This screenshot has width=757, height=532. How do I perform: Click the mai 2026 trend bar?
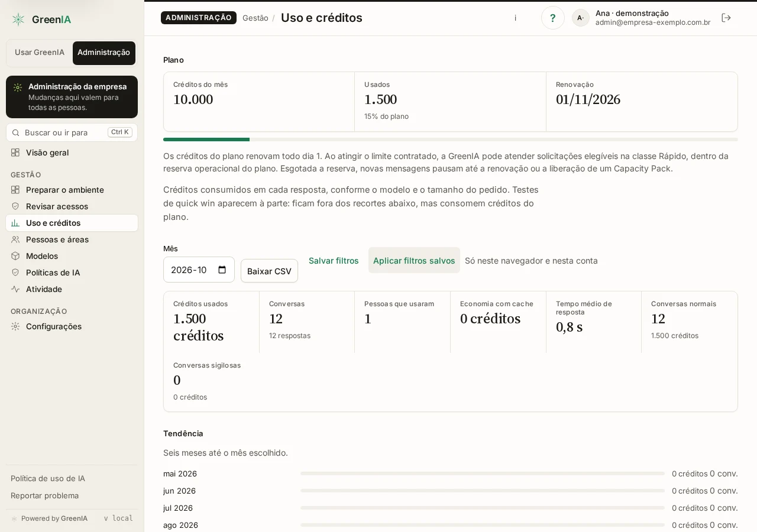click(483, 473)
